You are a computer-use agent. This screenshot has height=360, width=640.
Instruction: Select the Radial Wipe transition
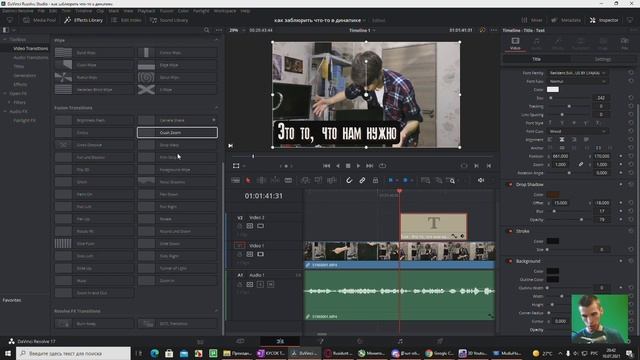94,77
